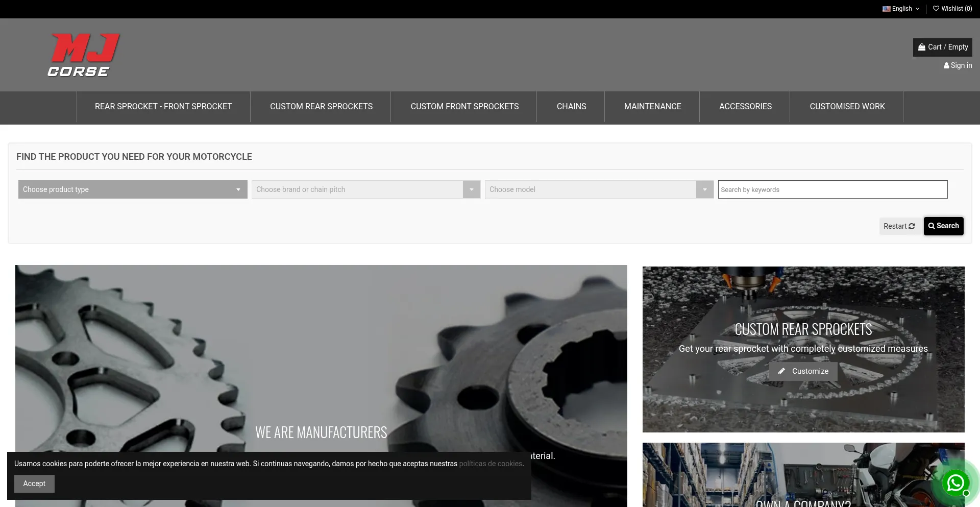980x507 pixels.
Task: Select the ACCESSORIES navigation item
Action: 745,107
